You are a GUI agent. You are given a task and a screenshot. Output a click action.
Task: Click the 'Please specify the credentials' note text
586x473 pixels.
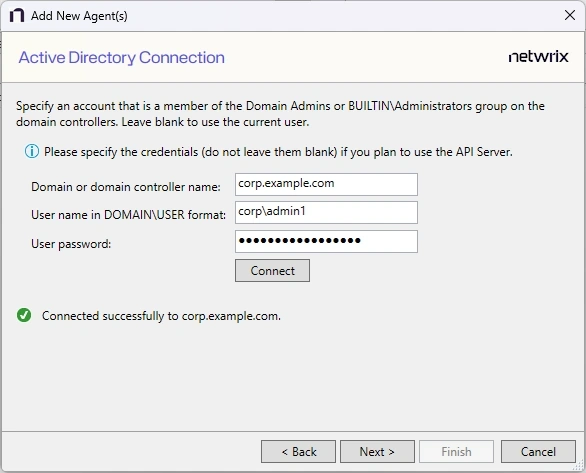click(278, 152)
